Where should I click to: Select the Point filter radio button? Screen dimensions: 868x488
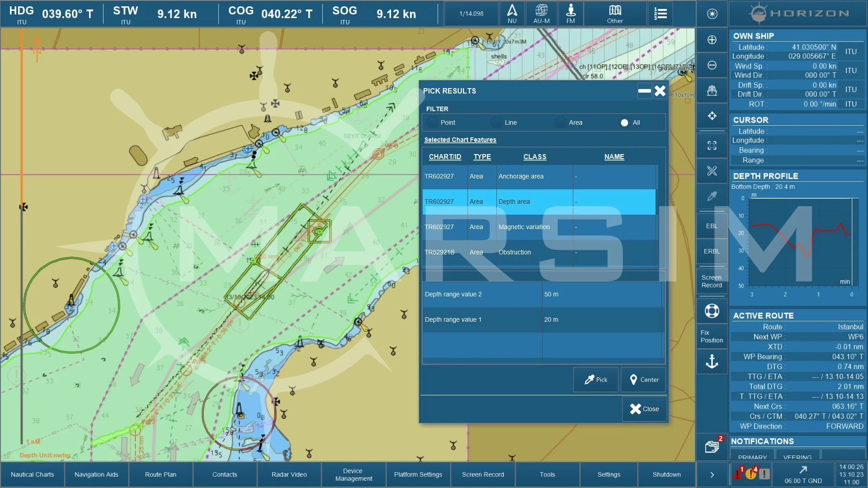[x=433, y=122]
